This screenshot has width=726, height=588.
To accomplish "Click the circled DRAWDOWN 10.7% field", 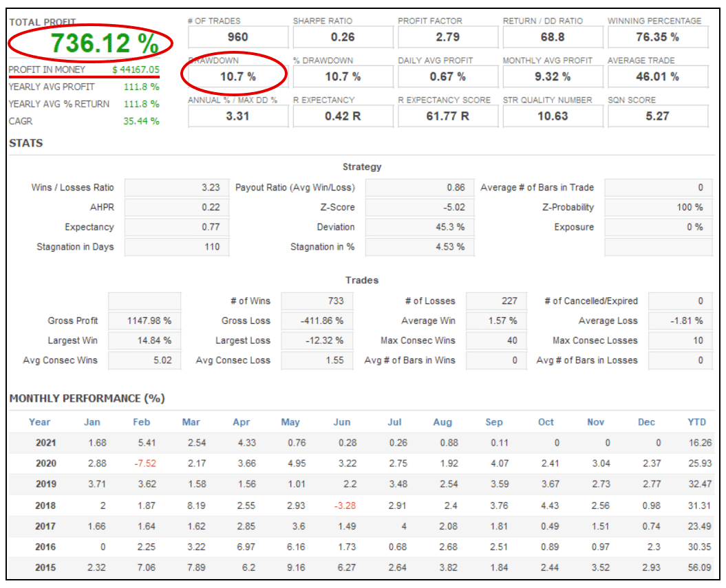I will 237,76.
